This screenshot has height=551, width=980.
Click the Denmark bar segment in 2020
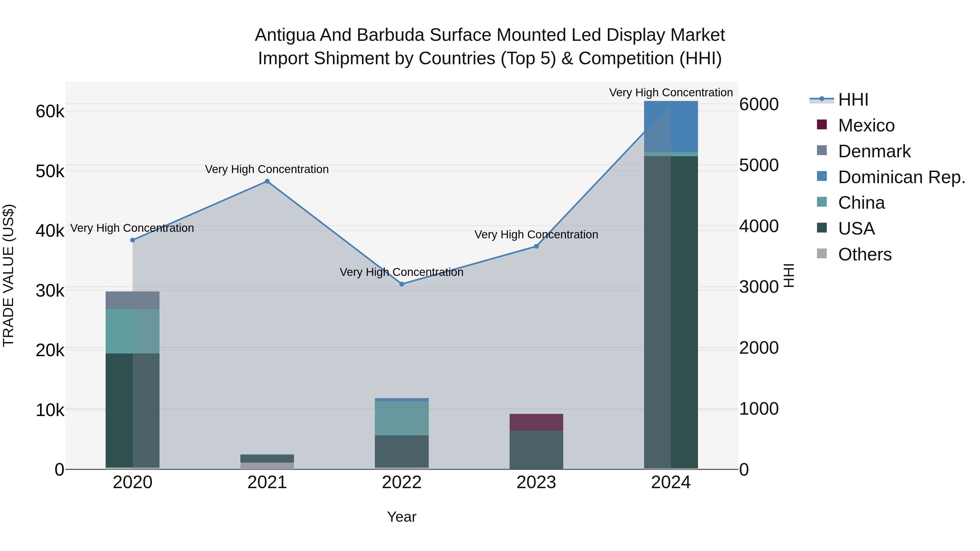[x=133, y=300]
